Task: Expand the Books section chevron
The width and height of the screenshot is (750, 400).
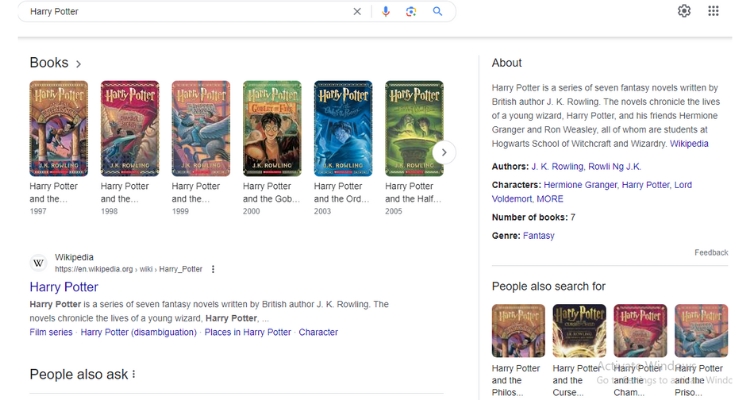Action: [79, 64]
